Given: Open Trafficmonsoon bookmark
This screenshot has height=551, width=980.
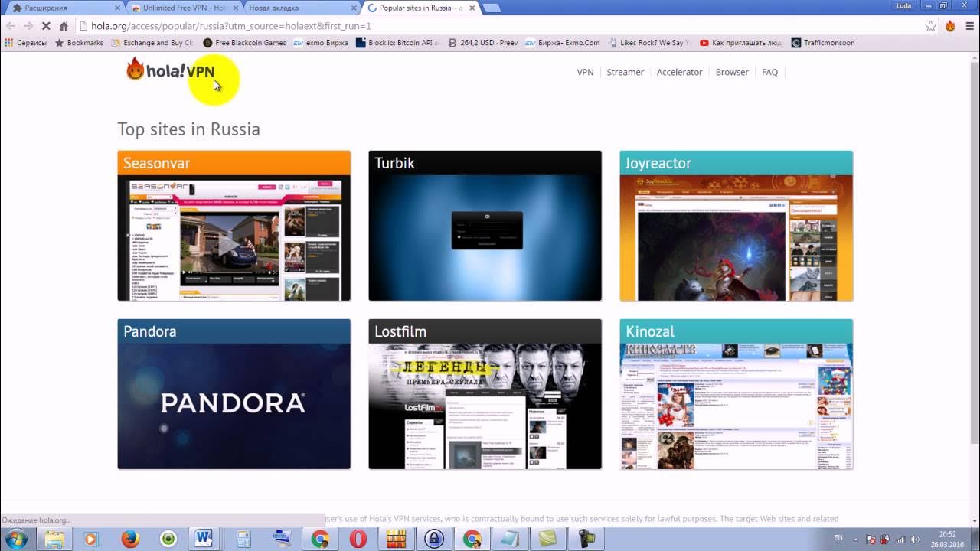Looking at the screenshot, I should click(823, 43).
